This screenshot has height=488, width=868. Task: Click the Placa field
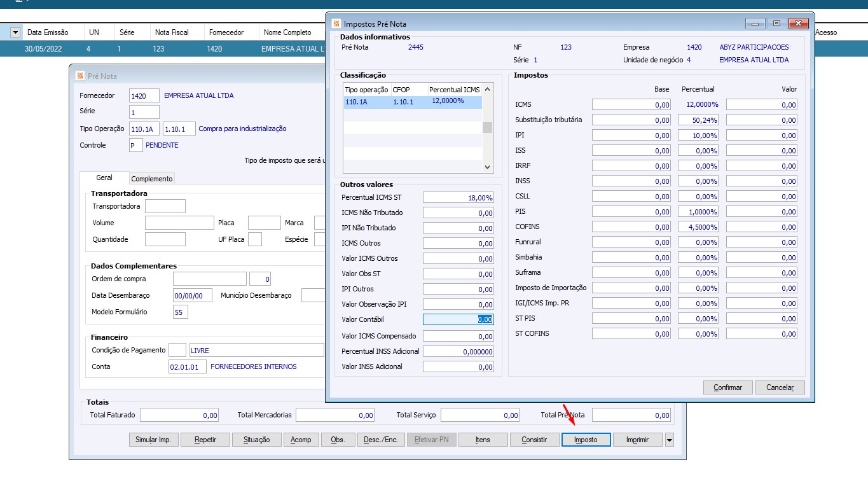[x=264, y=223]
